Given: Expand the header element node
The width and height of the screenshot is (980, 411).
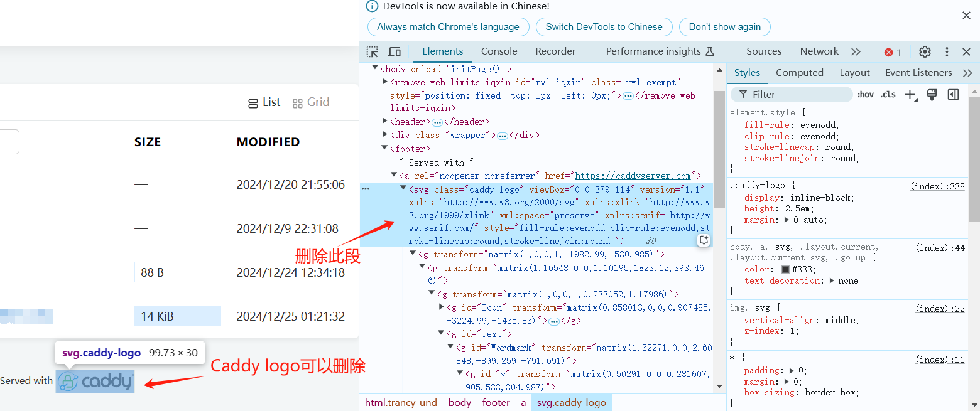Looking at the screenshot, I should [385, 122].
